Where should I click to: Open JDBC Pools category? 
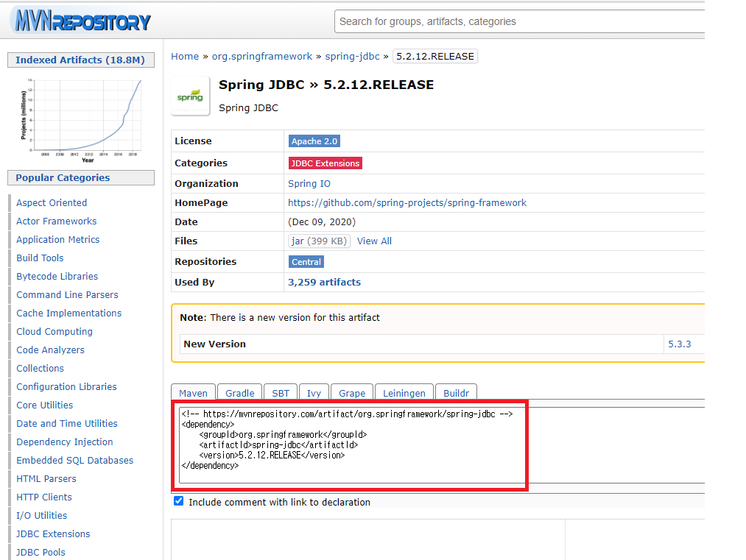click(41, 553)
